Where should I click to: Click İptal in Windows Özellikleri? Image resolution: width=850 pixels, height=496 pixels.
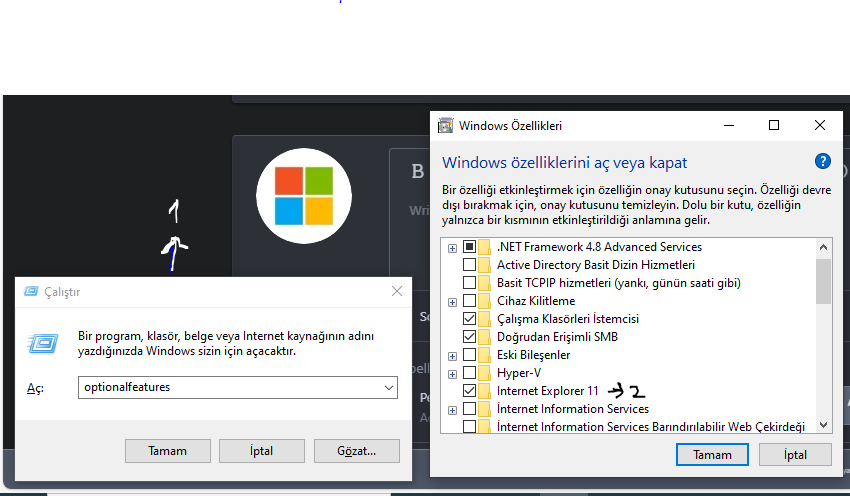[x=795, y=455]
